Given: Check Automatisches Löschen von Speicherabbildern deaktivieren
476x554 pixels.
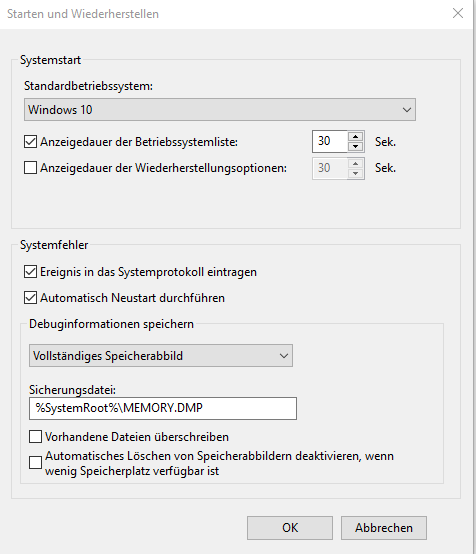Looking at the screenshot, I should click(x=35, y=462).
